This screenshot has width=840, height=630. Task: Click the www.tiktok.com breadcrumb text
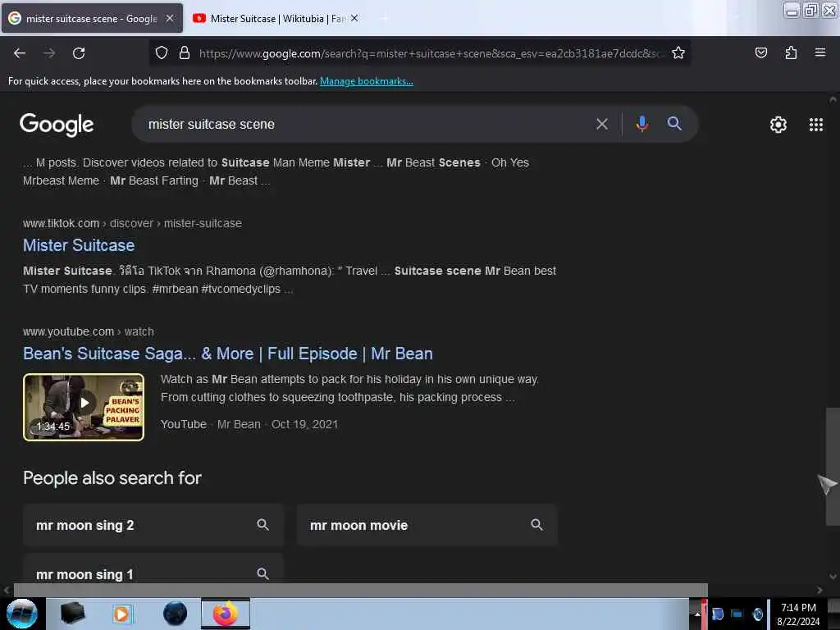pos(61,223)
